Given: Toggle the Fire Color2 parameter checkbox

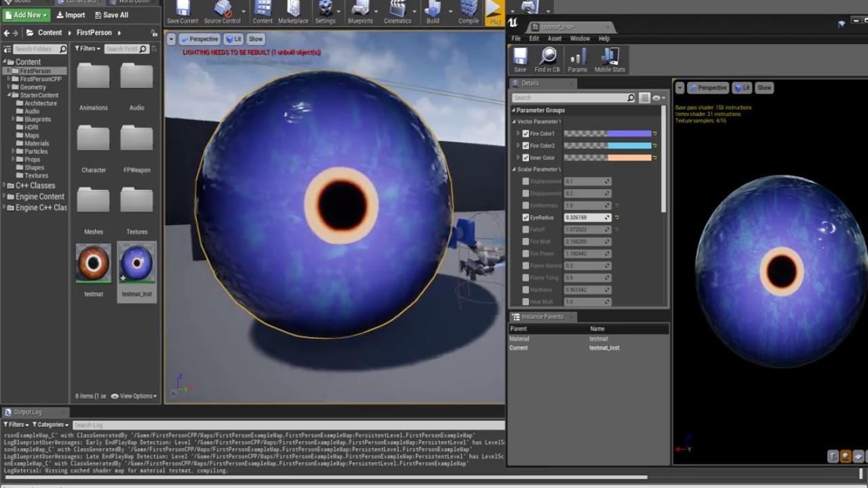Looking at the screenshot, I should pos(526,146).
